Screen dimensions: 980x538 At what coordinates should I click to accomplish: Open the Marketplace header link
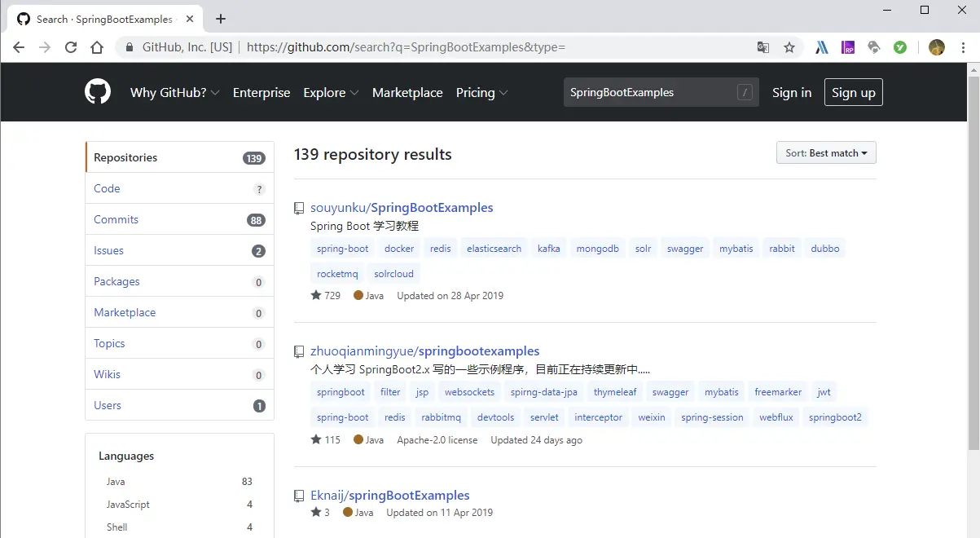click(407, 92)
